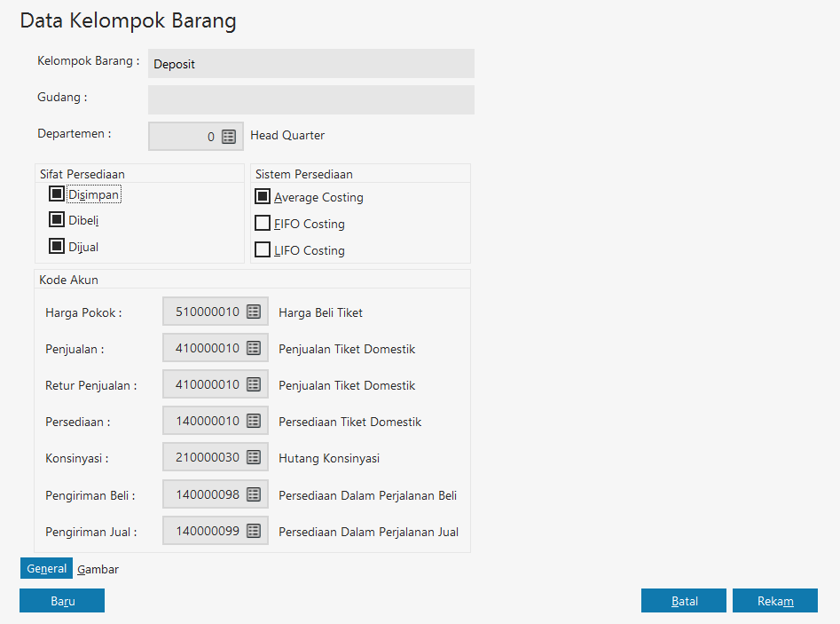
Task: Toggle the Dijual checkbox
Action: pos(57,246)
